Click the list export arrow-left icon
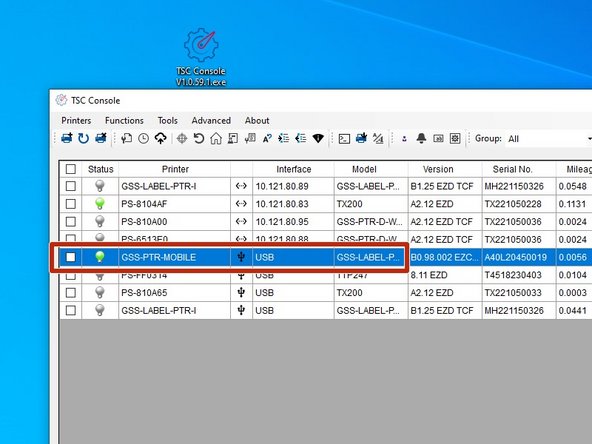The height and width of the screenshot is (444, 592). click(301, 139)
